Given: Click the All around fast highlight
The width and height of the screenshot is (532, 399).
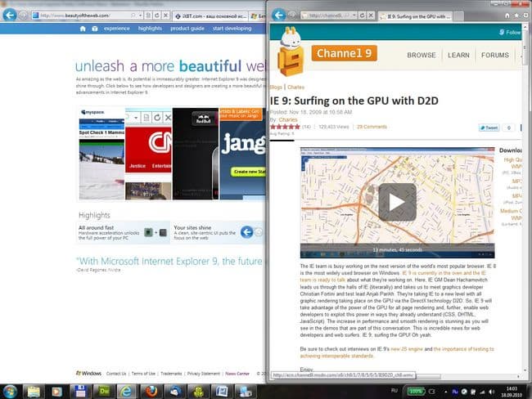Looking at the screenshot, I should [x=123, y=232].
